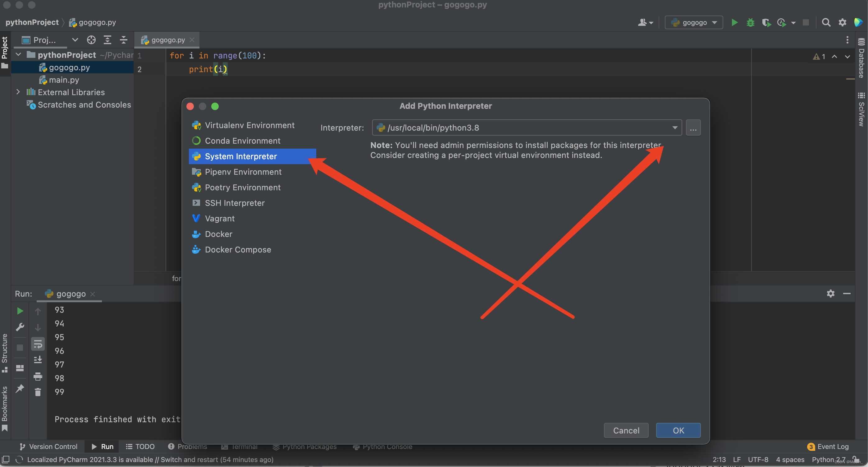Select Poetry Environment option

pos(252,187)
